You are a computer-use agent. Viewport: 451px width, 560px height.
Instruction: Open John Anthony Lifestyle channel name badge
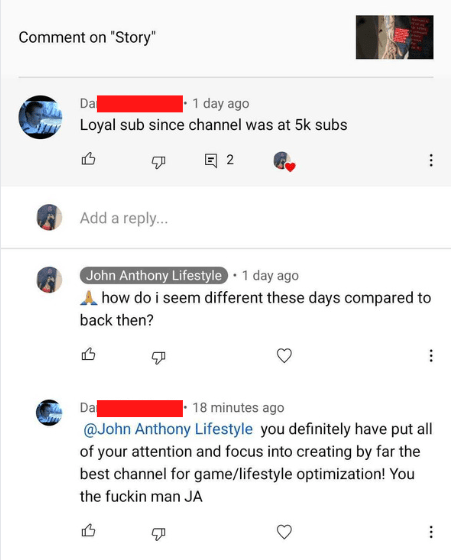(154, 275)
